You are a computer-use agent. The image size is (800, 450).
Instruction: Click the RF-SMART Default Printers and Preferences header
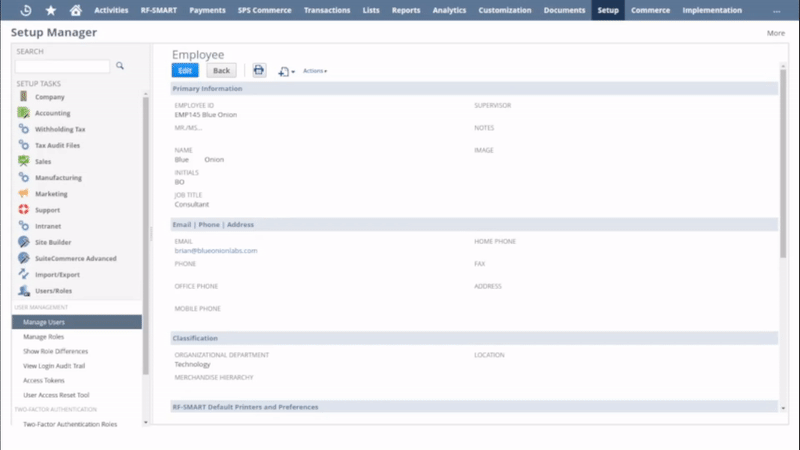point(474,407)
